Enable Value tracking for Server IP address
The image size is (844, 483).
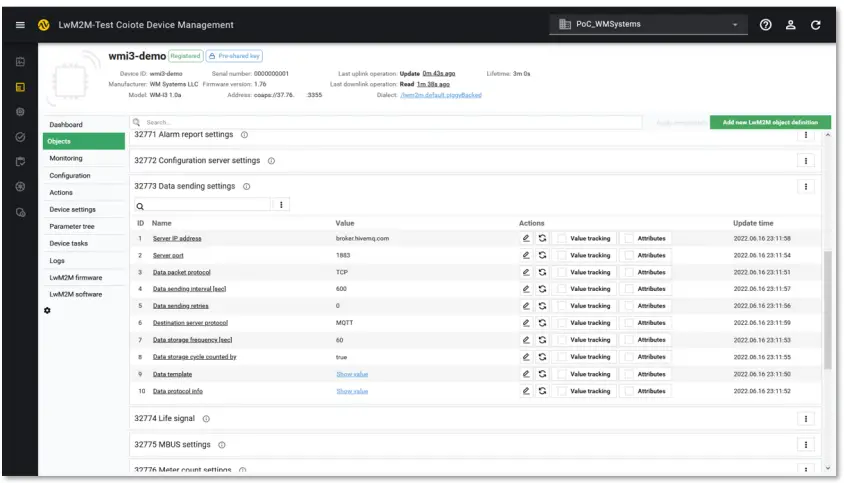point(562,238)
